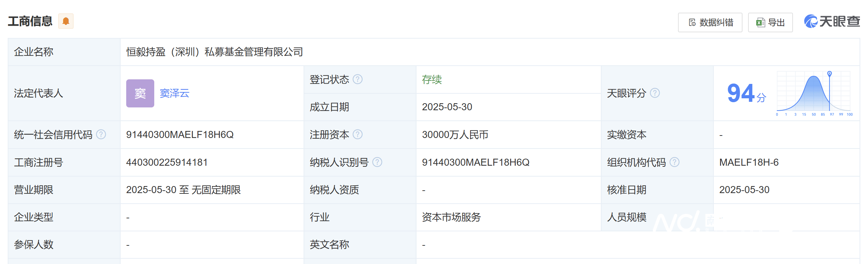Click the score distribution chart marker
This screenshot has width=868, height=264.
coord(829,73)
